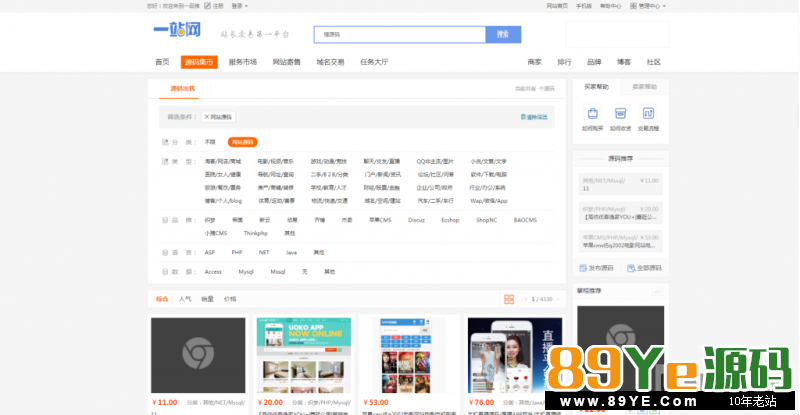
Task: Open 网站首页 link in top bar
Action: pyautogui.click(x=557, y=6)
